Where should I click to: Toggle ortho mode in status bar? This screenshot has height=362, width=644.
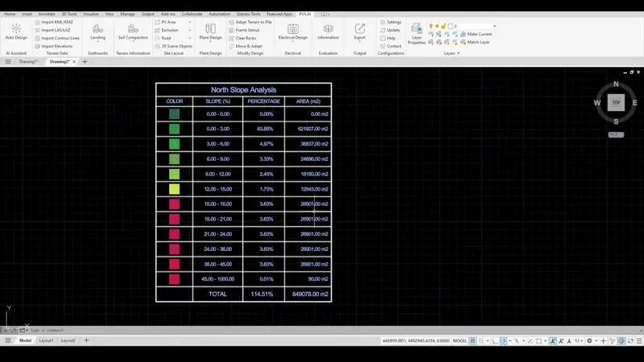tap(494, 340)
